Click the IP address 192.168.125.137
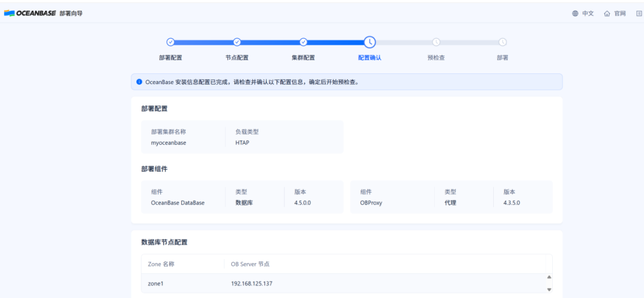Viewport: 644px width, 298px height. [x=252, y=283]
